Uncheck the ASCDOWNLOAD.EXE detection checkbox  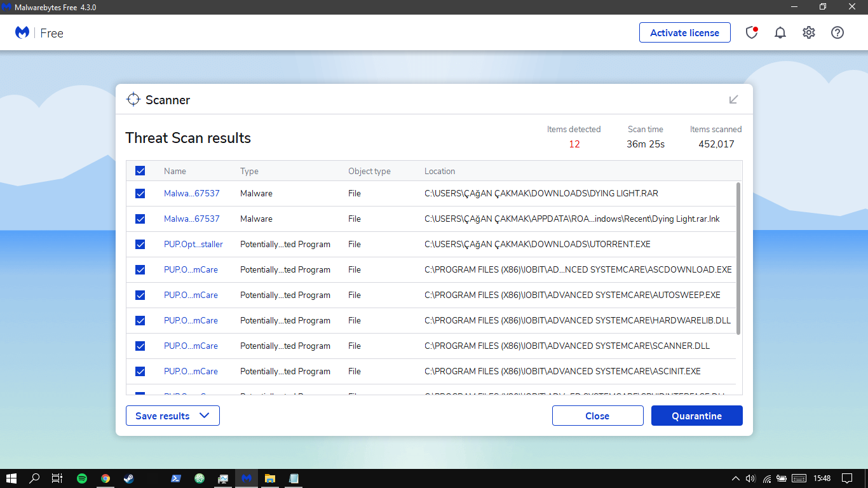[x=140, y=269]
